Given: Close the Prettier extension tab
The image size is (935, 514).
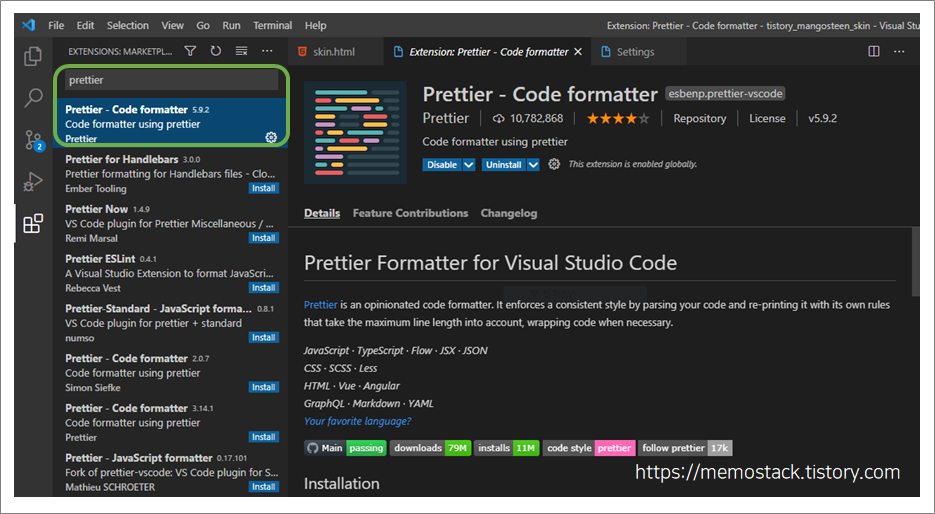Looking at the screenshot, I should click(x=578, y=52).
